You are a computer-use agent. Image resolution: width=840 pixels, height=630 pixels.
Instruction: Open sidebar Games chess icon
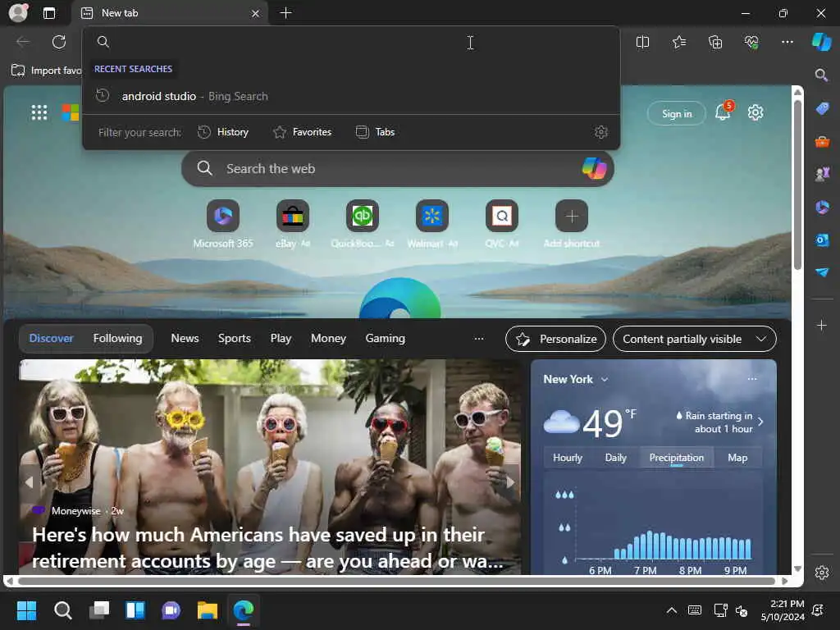coord(822,174)
